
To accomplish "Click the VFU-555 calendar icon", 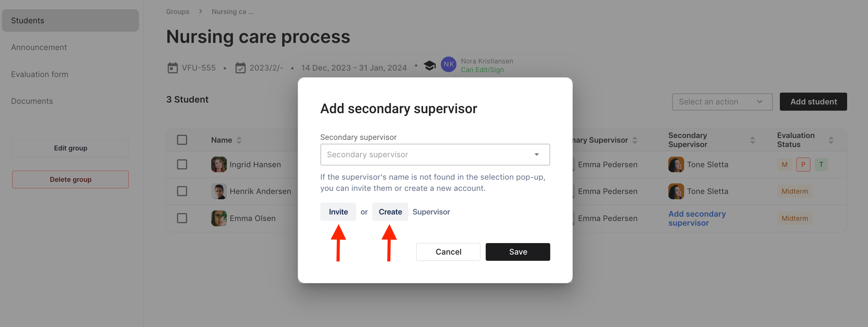I will click(173, 68).
